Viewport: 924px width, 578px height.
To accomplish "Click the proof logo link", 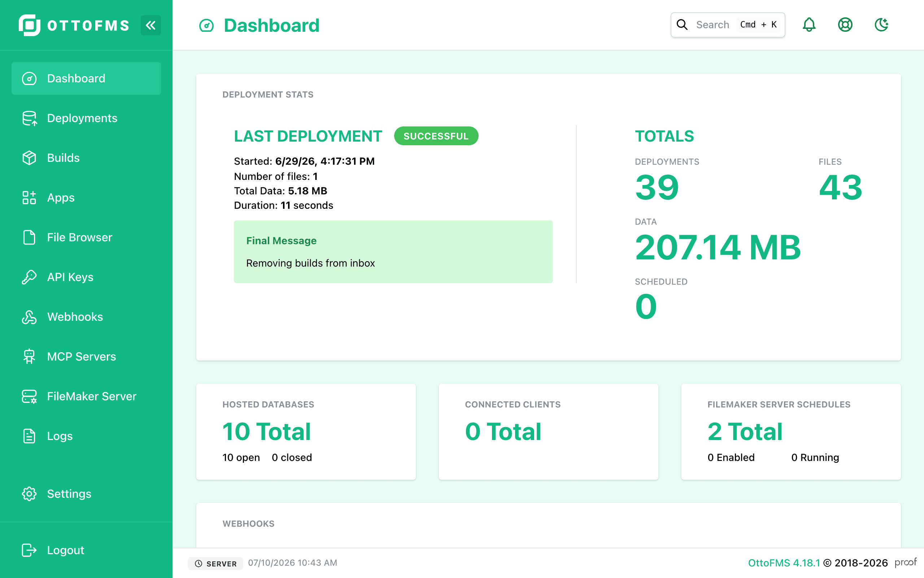I will coord(905,562).
